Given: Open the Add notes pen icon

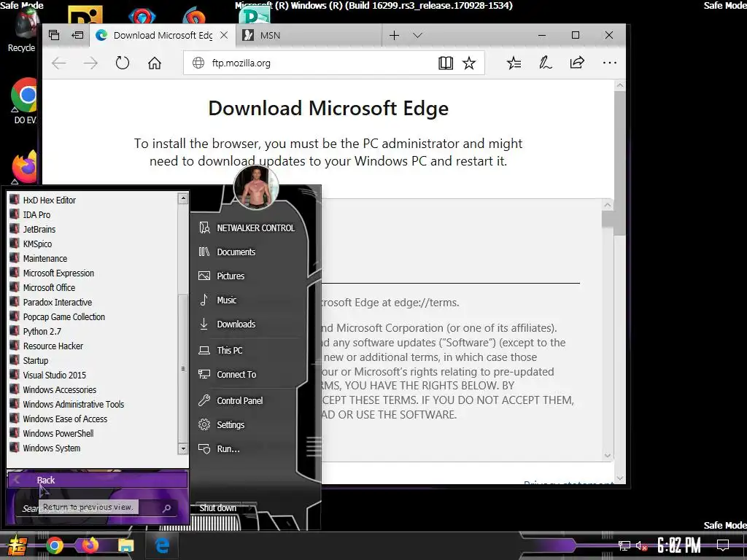Looking at the screenshot, I should coord(546,63).
